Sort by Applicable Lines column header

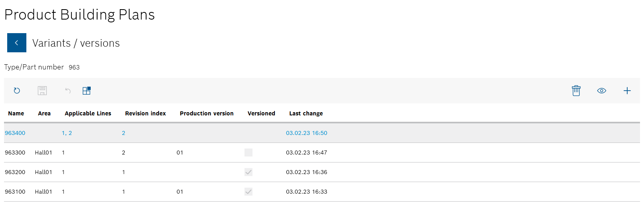[88, 113]
